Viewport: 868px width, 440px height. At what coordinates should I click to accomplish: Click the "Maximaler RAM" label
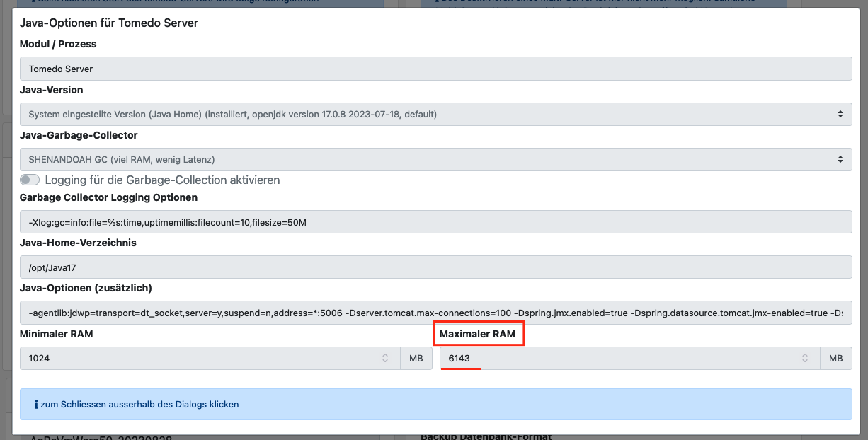click(x=477, y=334)
